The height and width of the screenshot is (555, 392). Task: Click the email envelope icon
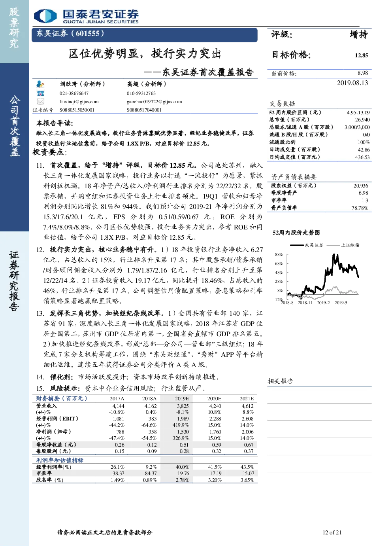[x=40, y=102]
